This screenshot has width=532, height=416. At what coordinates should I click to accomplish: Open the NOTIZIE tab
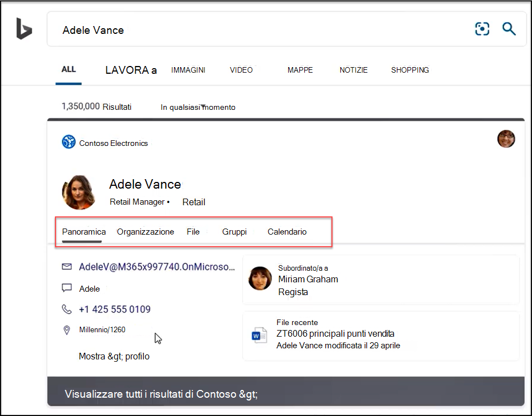click(354, 70)
